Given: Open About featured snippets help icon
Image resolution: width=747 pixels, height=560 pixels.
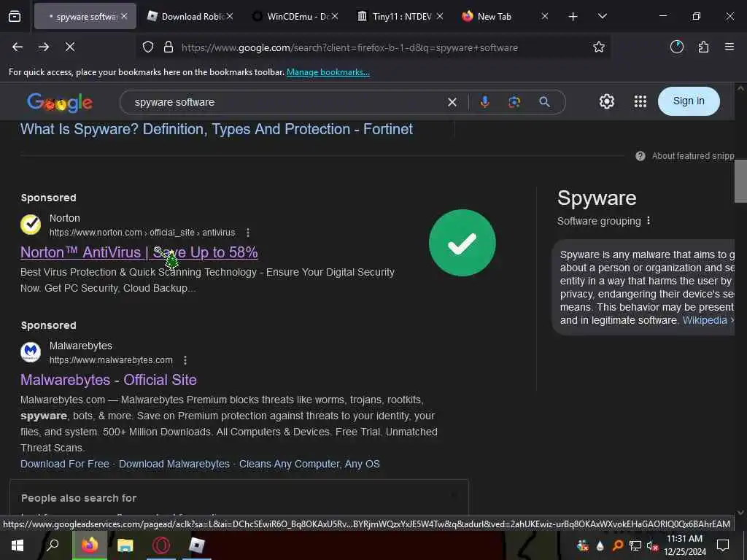Looking at the screenshot, I should pos(640,156).
